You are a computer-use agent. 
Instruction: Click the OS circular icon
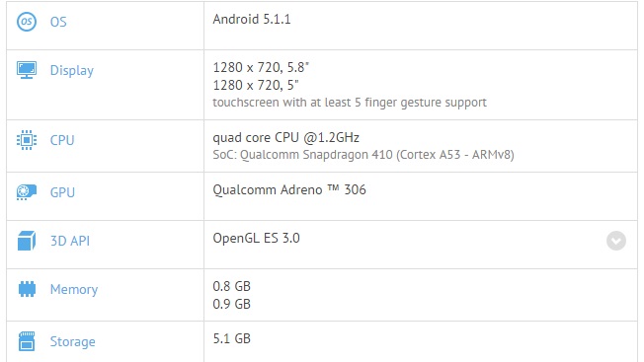27,22
